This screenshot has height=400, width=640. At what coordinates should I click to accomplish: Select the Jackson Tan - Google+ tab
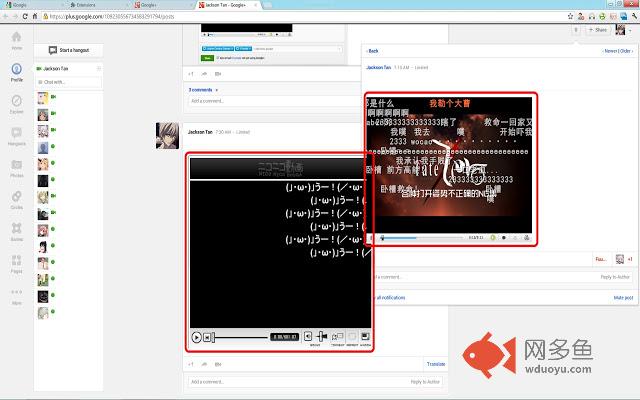click(x=227, y=5)
